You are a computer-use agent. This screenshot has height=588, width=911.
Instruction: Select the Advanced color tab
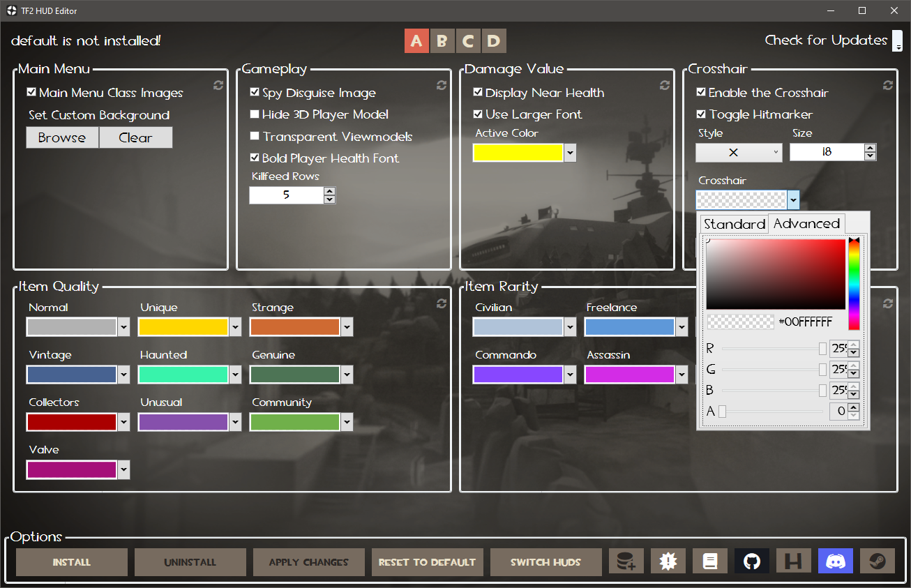[806, 223]
